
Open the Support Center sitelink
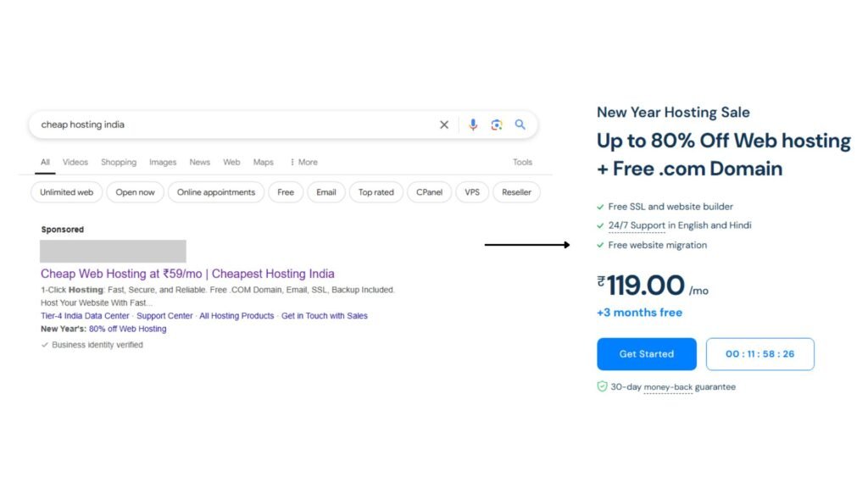pos(164,316)
